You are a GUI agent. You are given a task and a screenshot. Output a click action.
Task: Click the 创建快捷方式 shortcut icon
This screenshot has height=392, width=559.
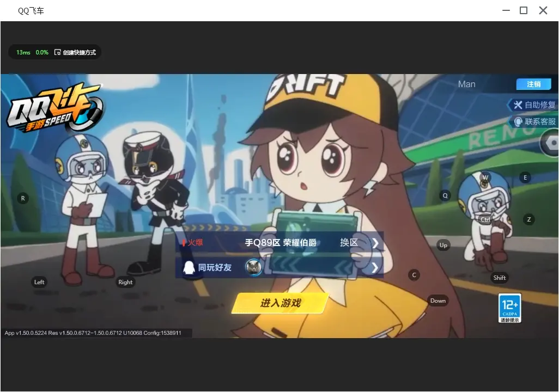57,52
